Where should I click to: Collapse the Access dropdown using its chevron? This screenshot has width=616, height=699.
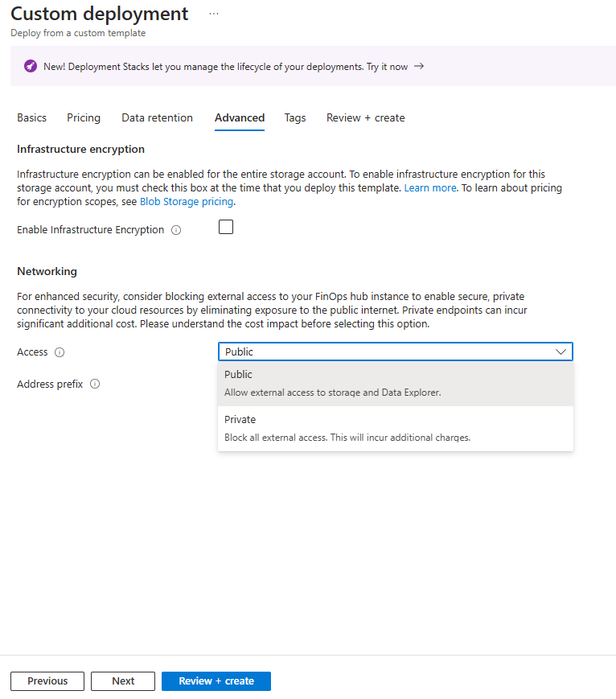[x=561, y=352]
